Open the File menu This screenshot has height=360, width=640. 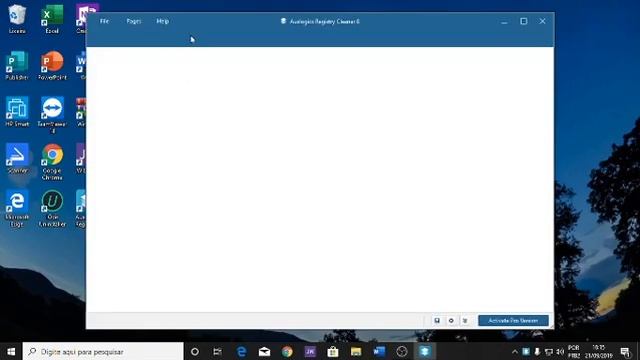pos(104,21)
